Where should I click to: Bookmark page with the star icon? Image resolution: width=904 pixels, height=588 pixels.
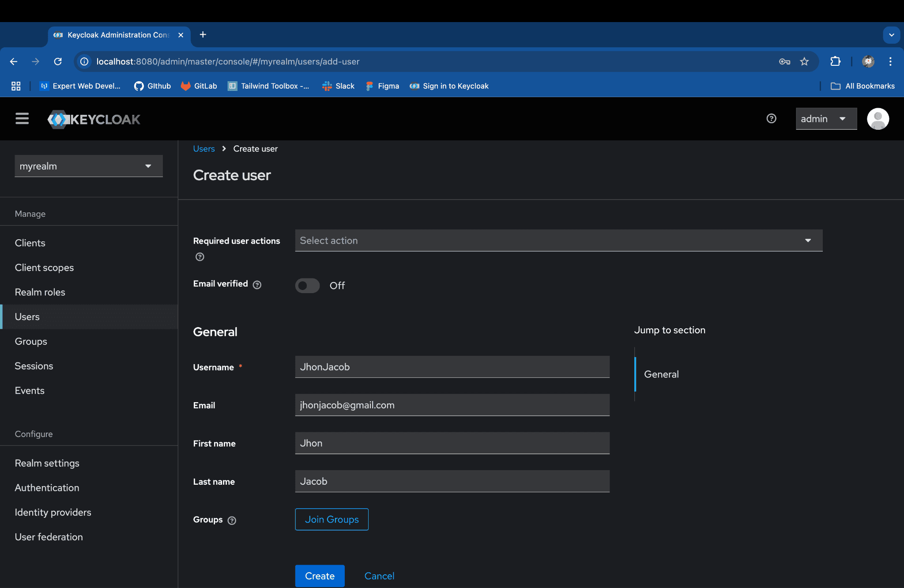[x=804, y=62]
